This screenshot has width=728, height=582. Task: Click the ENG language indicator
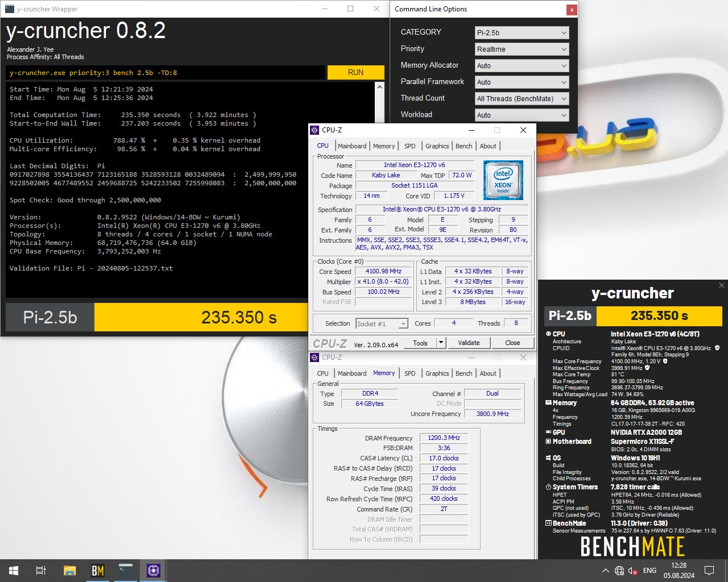pyautogui.click(x=650, y=571)
